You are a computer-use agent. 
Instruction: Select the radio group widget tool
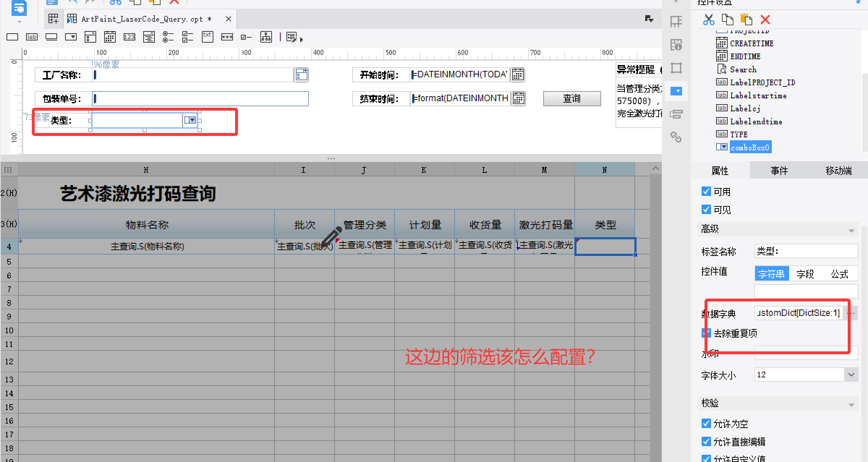[x=168, y=37]
